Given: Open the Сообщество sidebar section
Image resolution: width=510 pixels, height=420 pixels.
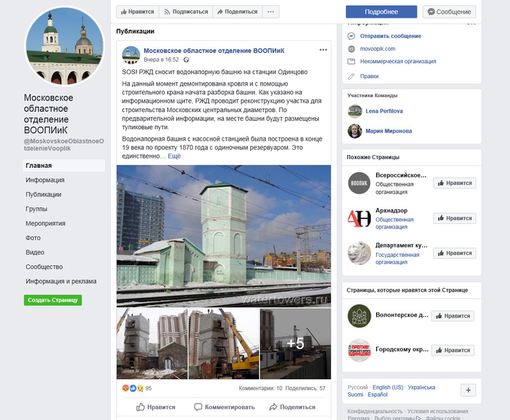Looking at the screenshot, I should pos(44,267).
